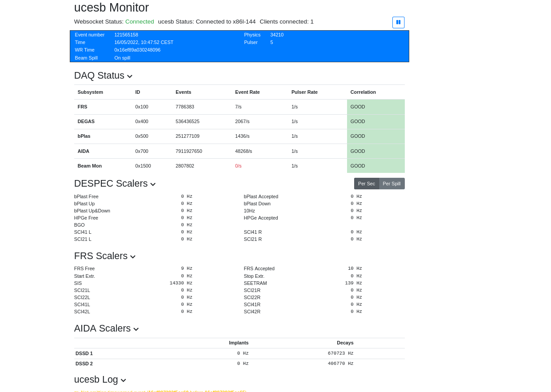This screenshot has height=392, width=551.
Task: Click the Event Rate column header
Action: pos(247,92)
